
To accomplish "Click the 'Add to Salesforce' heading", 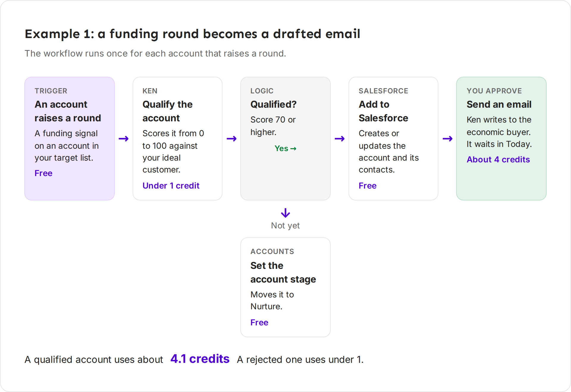I will 383,111.
